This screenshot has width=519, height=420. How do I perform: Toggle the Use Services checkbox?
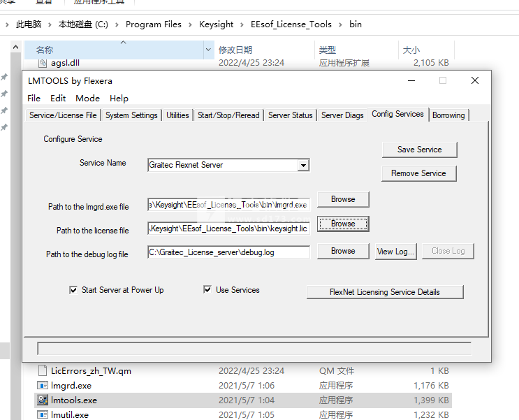coord(207,290)
